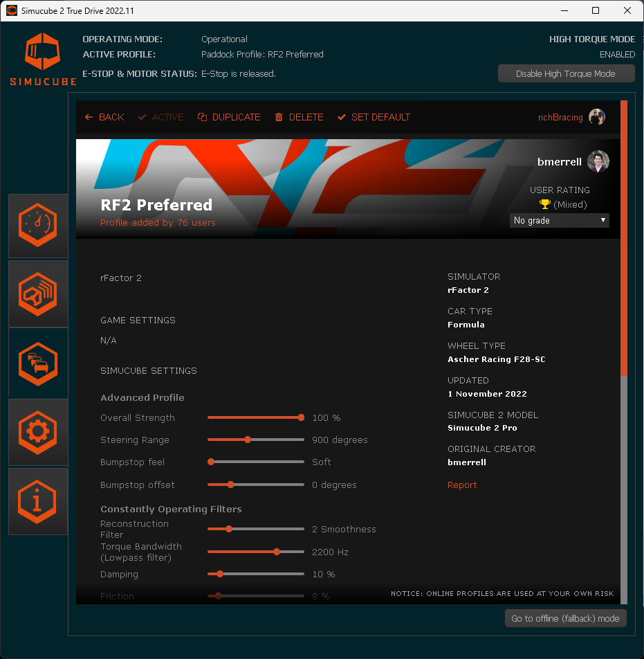
Task: Click '1 November 2022' updated date
Action: click(487, 394)
